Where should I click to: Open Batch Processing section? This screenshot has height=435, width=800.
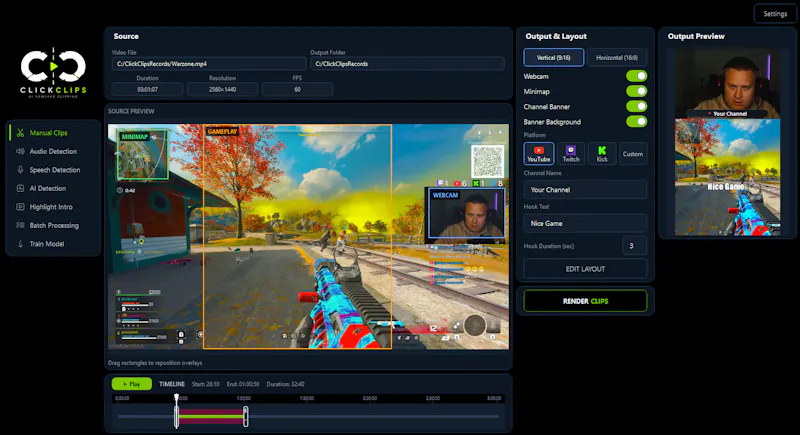coord(54,225)
